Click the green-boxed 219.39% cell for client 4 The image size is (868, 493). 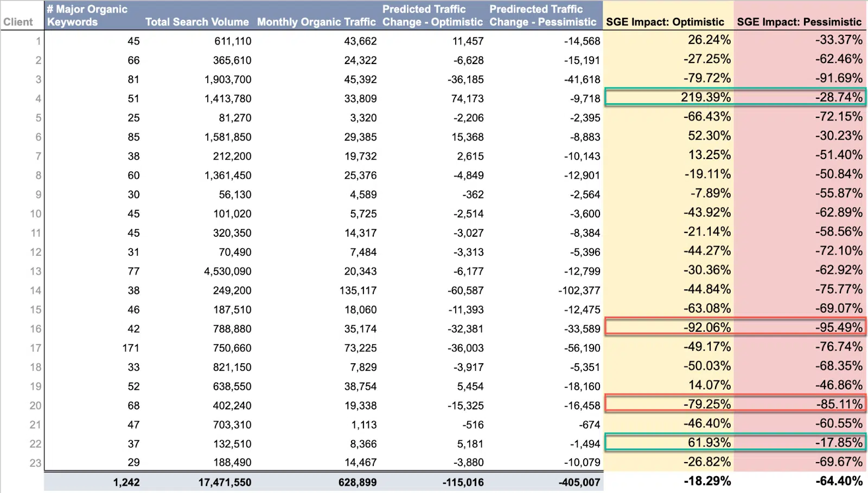(x=705, y=98)
